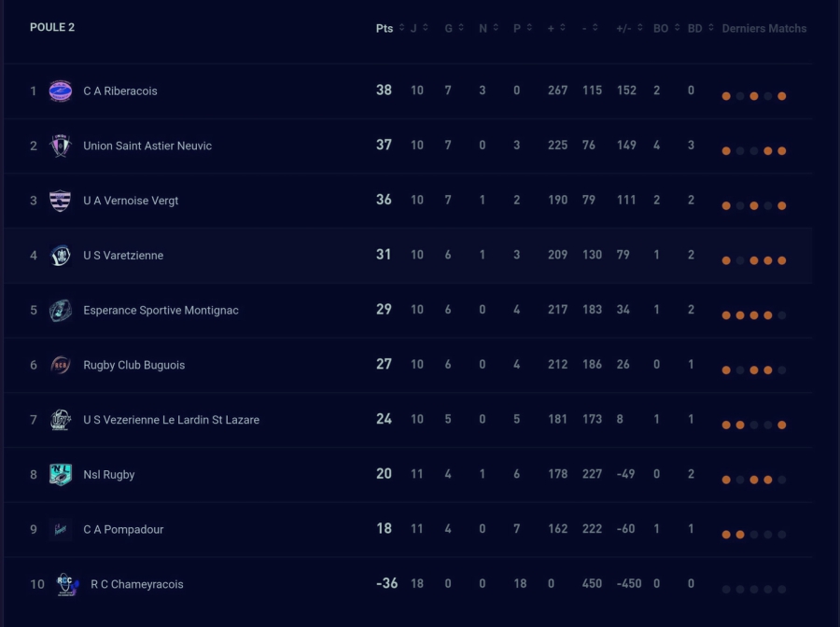Click first recent match dot for Nsl Rugby
Viewport: 840px width, 627px height.
tap(726, 481)
